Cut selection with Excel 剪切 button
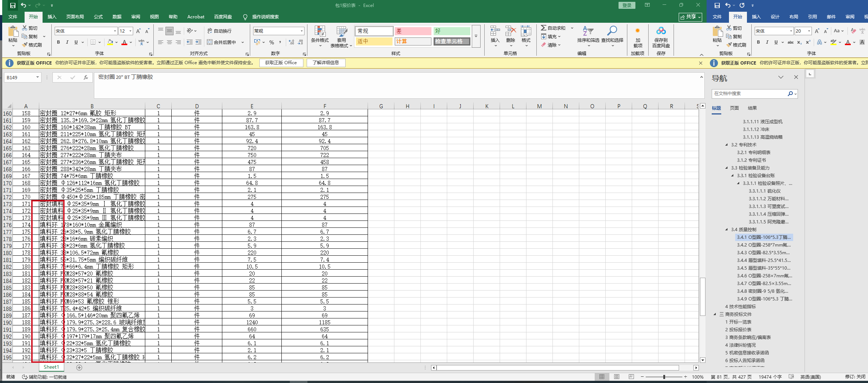The width and height of the screenshot is (868, 383). click(x=30, y=28)
